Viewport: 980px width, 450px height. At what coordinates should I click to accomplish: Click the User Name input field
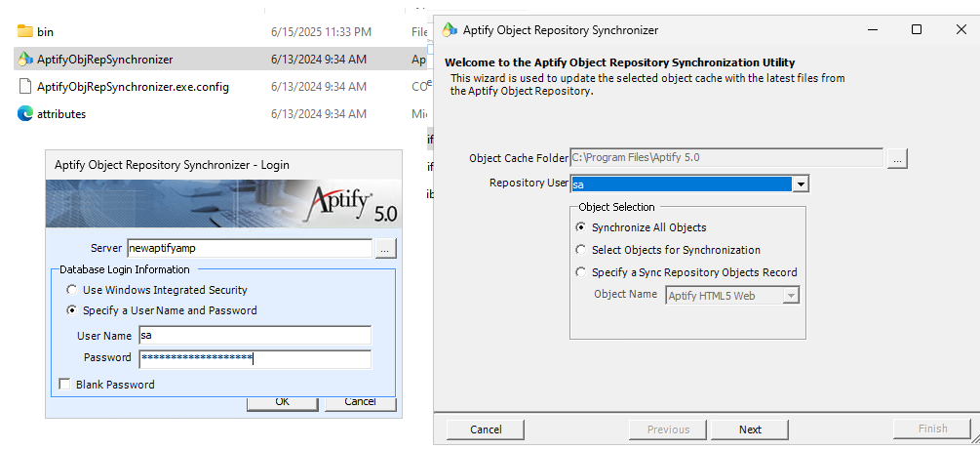pyautogui.click(x=255, y=336)
